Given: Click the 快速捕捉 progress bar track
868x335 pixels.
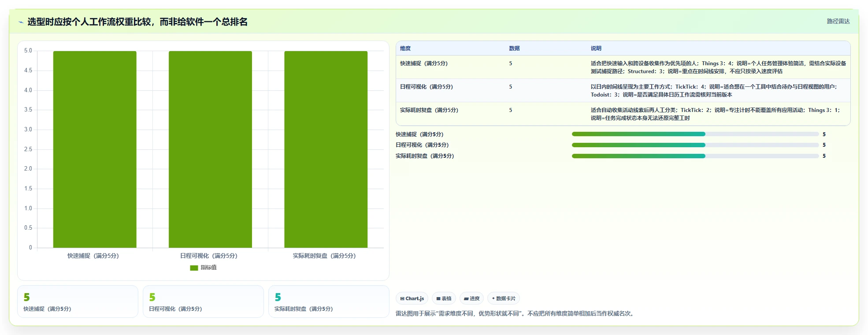Looking at the screenshot, I should click(x=695, y=134).
